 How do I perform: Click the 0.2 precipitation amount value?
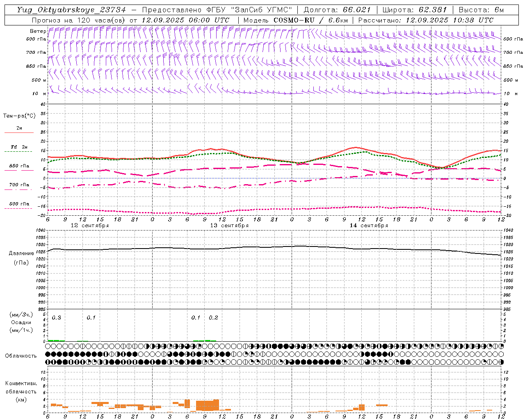[213, 318]
